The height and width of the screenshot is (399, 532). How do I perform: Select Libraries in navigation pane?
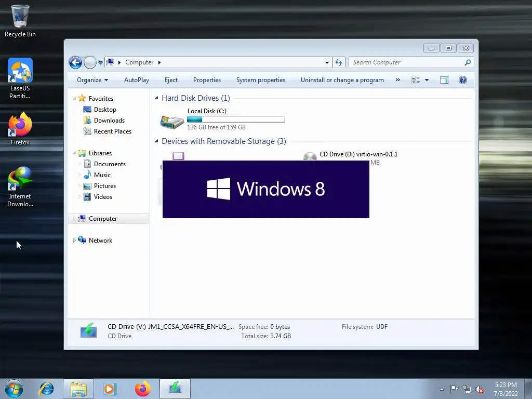pos(100,153)
